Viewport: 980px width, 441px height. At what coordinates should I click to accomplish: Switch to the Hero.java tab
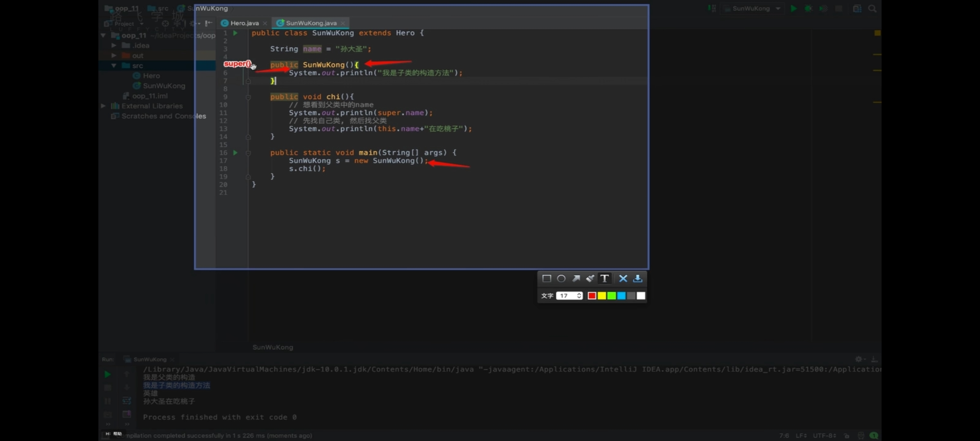(x=244, y=23)
